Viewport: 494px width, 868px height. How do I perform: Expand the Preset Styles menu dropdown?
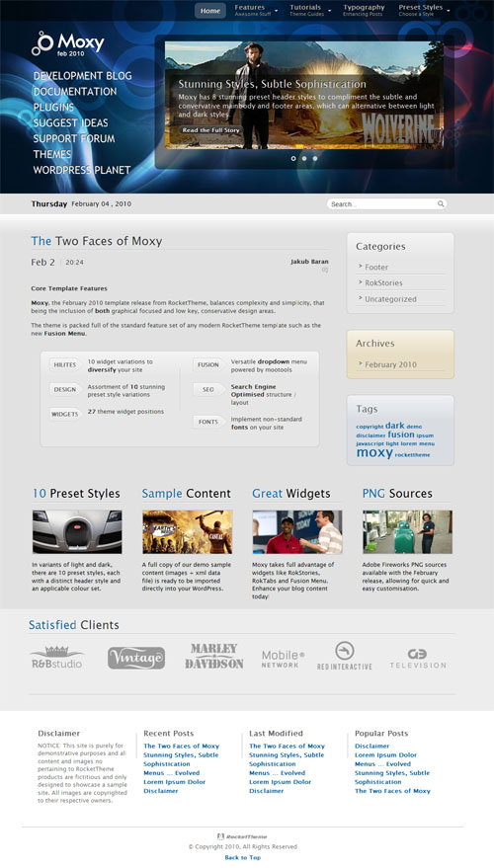click(448, 11)
